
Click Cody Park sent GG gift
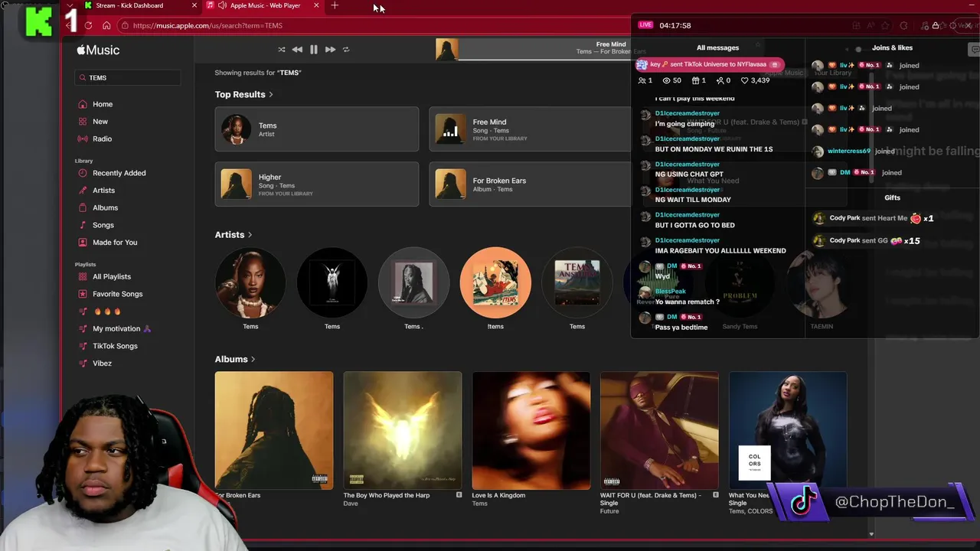tap(867, 240)
